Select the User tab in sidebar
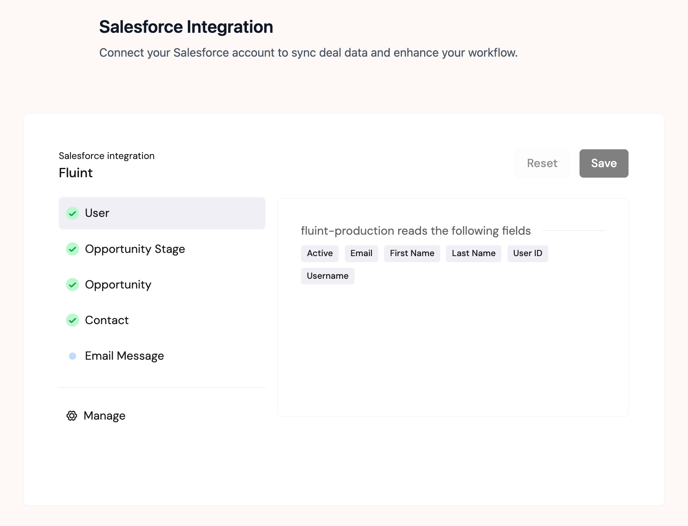 point(162,213)
